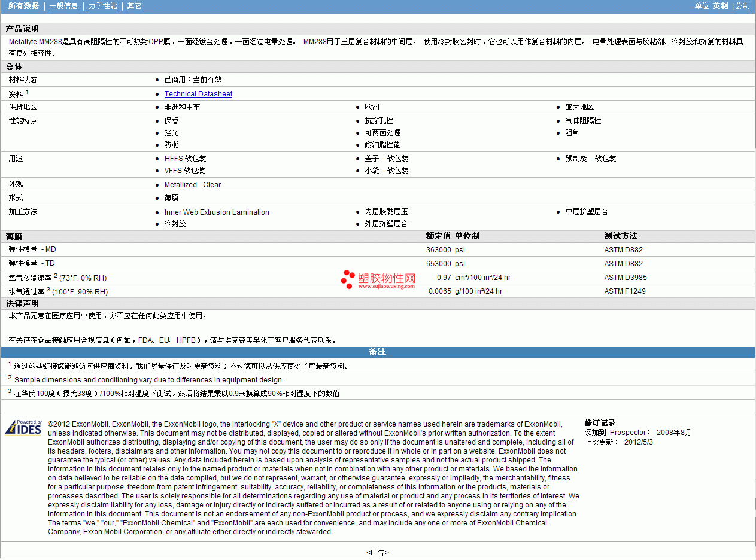Click the 供货地区 row label
Image resolution: width=756 pixels, height=560 pixels.
point(23,107)
